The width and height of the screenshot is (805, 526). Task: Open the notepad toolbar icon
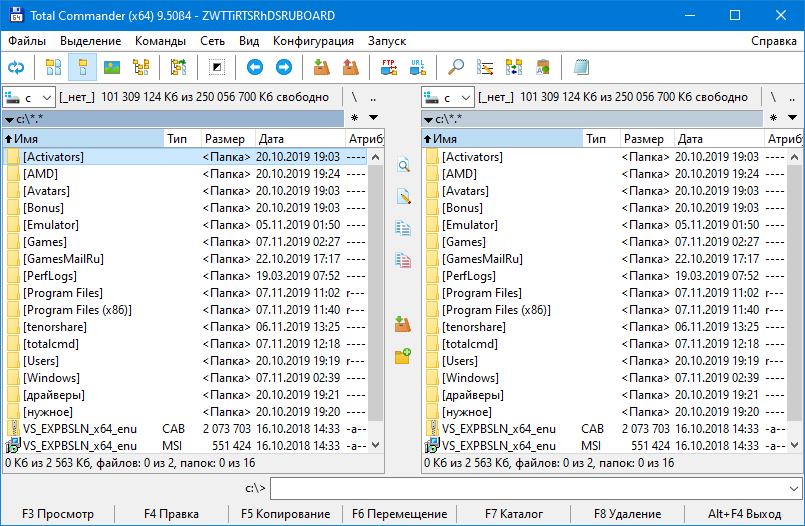coord(581,67)
